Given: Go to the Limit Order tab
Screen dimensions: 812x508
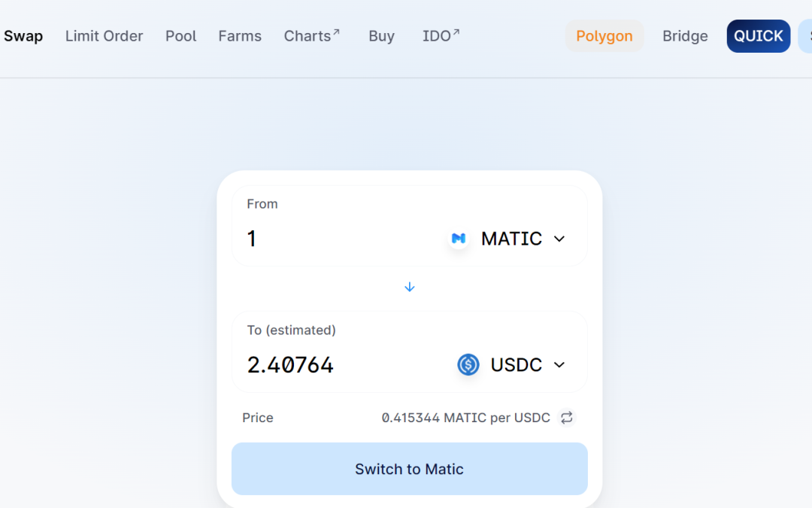Looking at the screenshot, I should pos(104,36).
